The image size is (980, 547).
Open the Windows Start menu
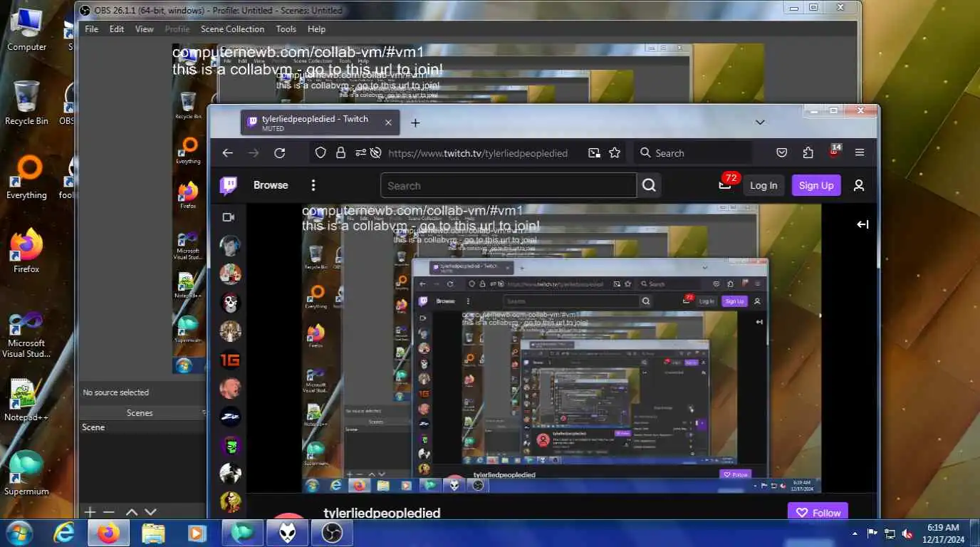point(19,533)
